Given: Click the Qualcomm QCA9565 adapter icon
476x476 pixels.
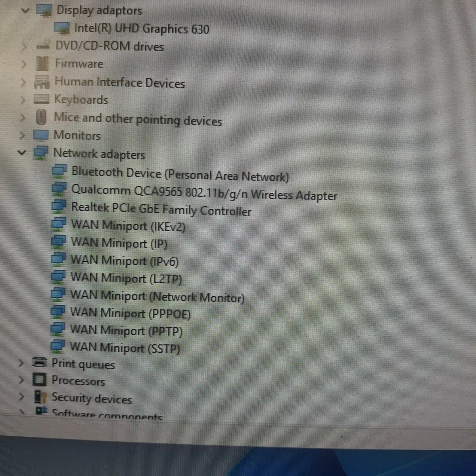Looking at the screenshot, I should 59,188.
